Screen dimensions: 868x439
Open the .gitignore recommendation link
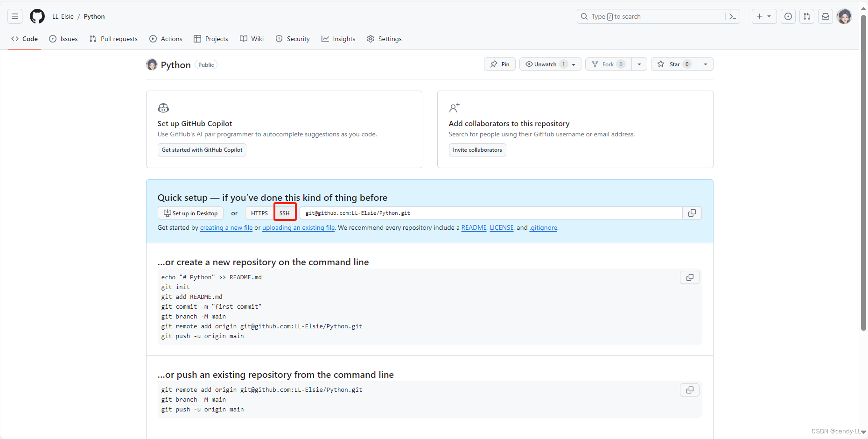coord(543,228)
